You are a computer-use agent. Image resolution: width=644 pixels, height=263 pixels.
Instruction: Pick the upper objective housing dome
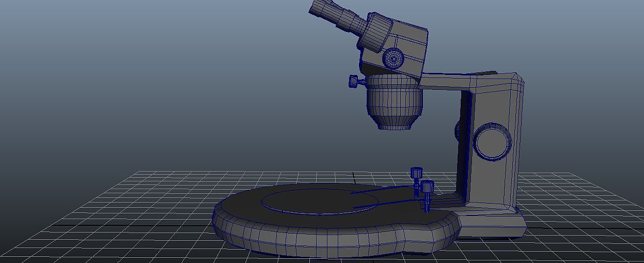(395, 90)
